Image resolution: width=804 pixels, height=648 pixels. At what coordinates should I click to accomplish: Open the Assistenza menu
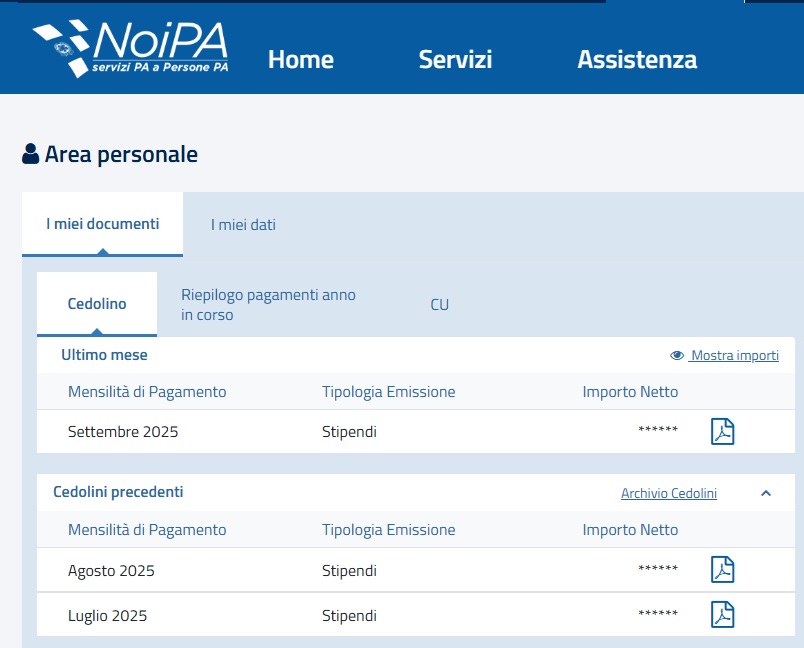(637, 59)
